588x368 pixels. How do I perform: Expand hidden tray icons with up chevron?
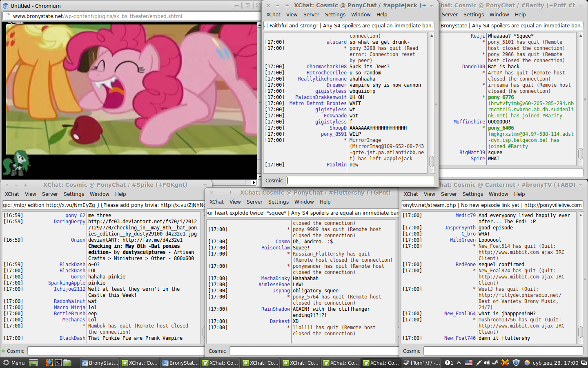[x=459, y=363]
